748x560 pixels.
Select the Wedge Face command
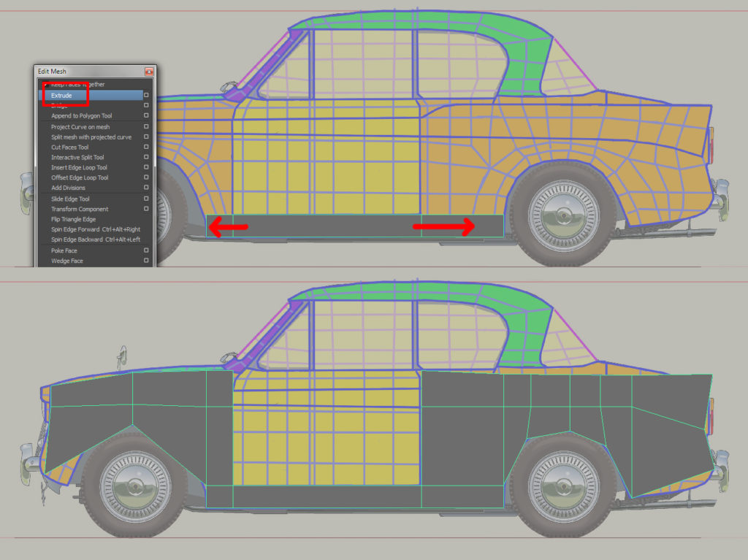tap(66, 261)
